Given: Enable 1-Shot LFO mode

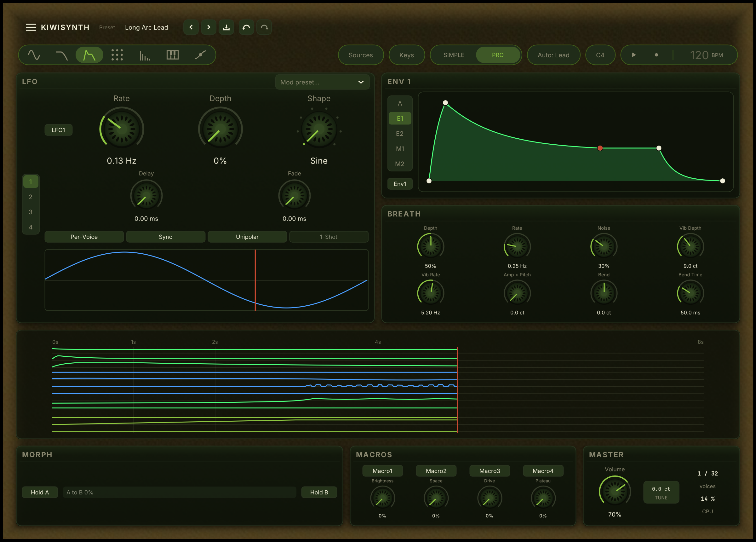Looking at the screenshot, I should (329, 237).
